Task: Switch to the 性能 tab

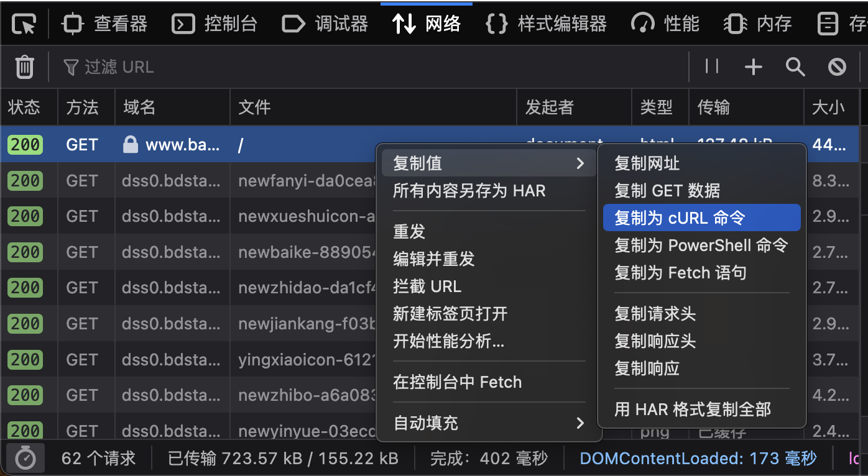Action: 665,25
